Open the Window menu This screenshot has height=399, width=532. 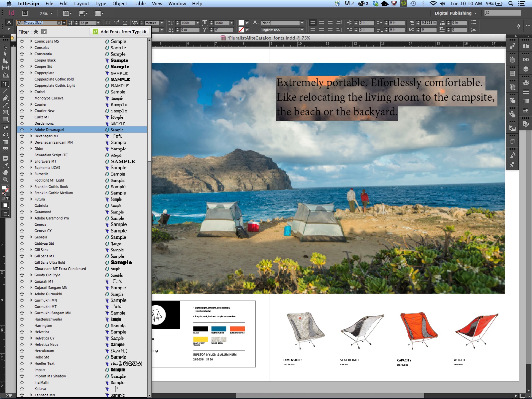(x=177, y=4)
